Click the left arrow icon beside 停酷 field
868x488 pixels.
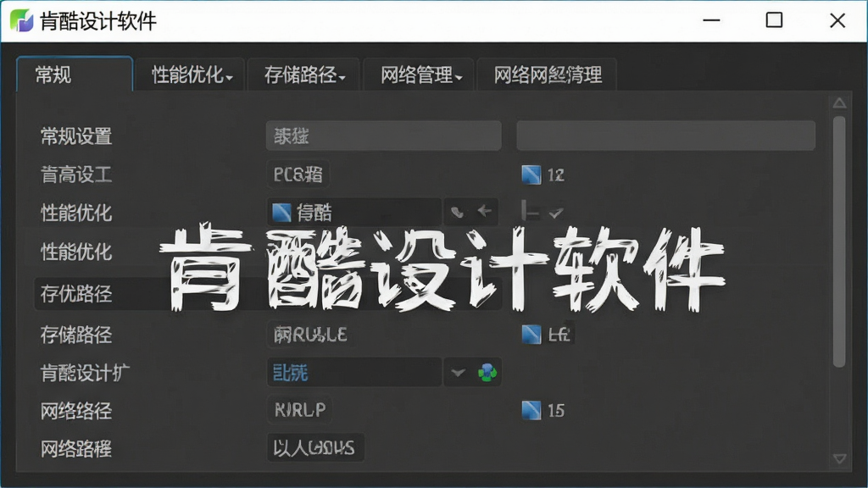tap(484, 211)
